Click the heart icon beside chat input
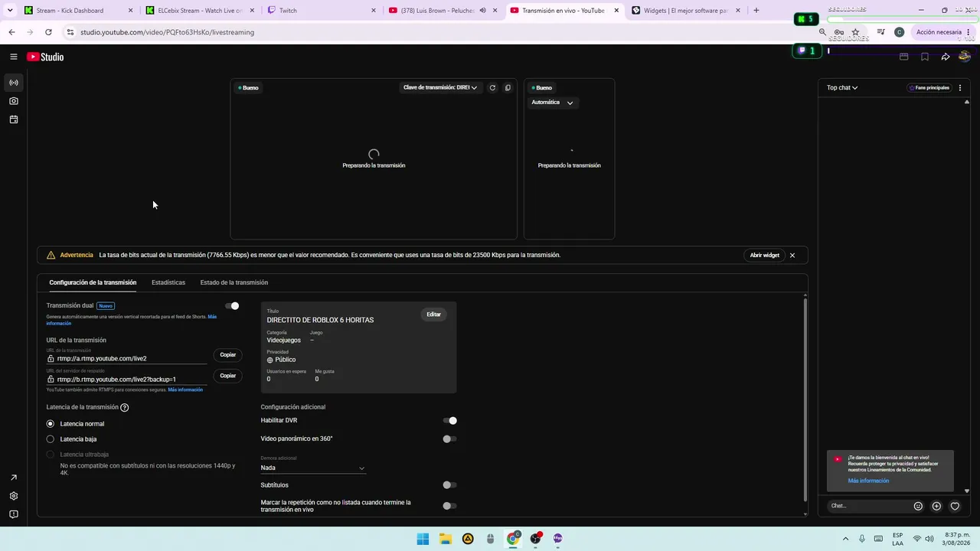The image size is (980, 551). tap(955, 506)
